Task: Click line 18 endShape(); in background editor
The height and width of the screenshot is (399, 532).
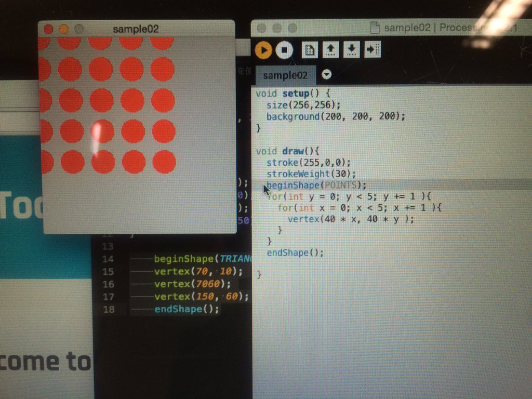Action: point(187,309)
